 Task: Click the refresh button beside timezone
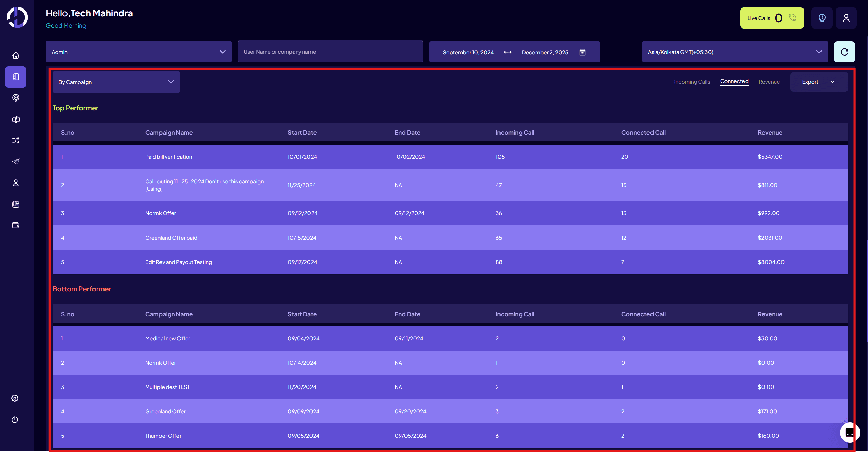(x=844, y=52)
